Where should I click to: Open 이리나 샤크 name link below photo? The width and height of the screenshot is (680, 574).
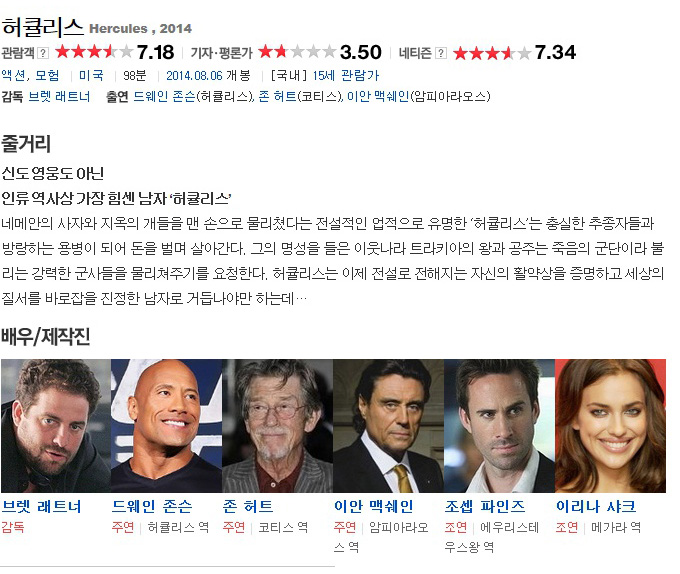coord(596,506)
